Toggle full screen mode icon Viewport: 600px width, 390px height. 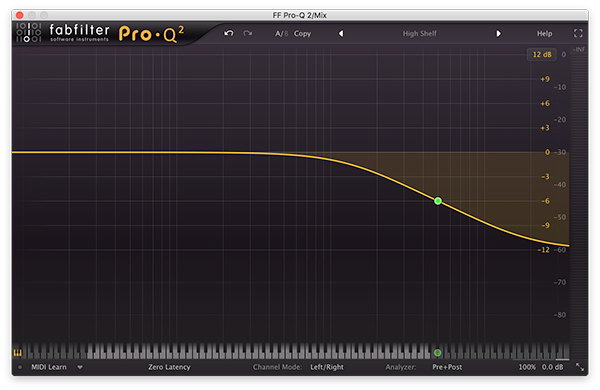coord(578,33)
